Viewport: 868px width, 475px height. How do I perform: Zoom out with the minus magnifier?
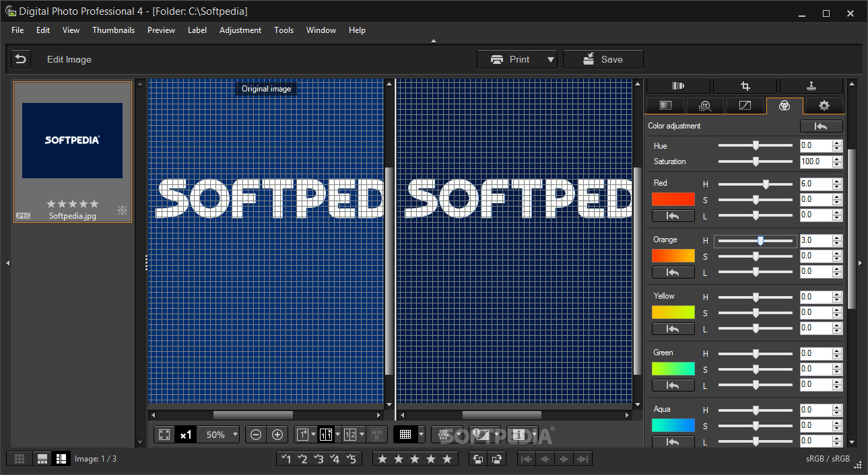pyautogui.click(x=256, y=435)
